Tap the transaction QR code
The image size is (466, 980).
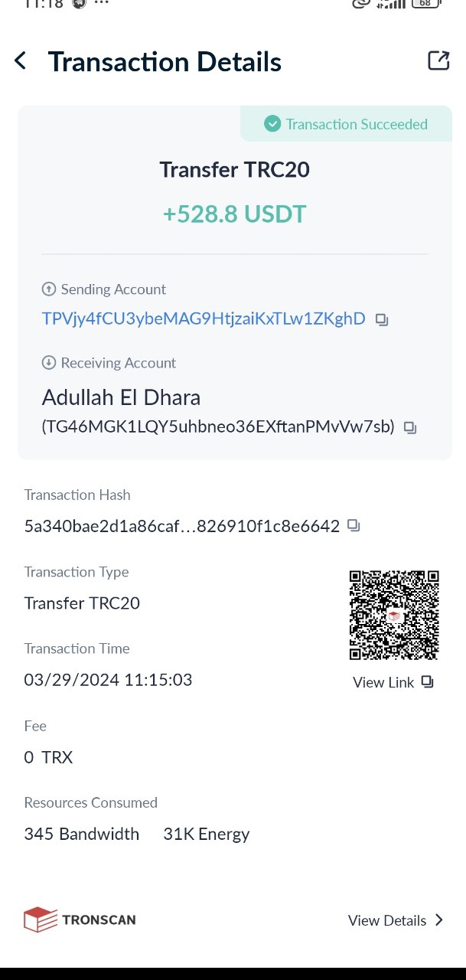[x=394, y=615]
